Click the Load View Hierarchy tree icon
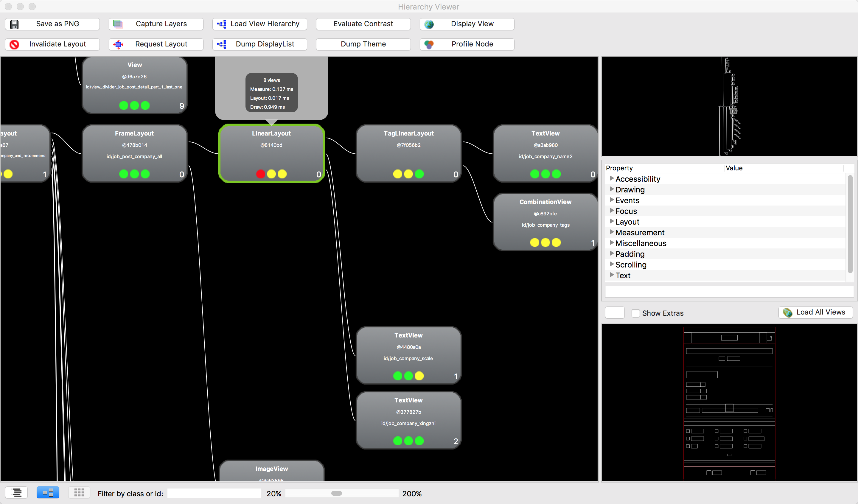Image resolution: width=858 pixels, height=504 pixels. point(222,24)
